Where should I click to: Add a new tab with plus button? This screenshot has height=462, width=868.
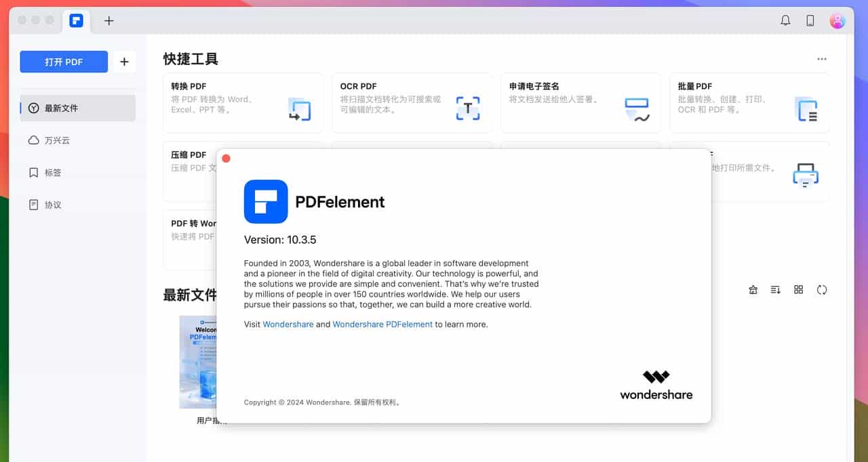click(x=109, y=20)
